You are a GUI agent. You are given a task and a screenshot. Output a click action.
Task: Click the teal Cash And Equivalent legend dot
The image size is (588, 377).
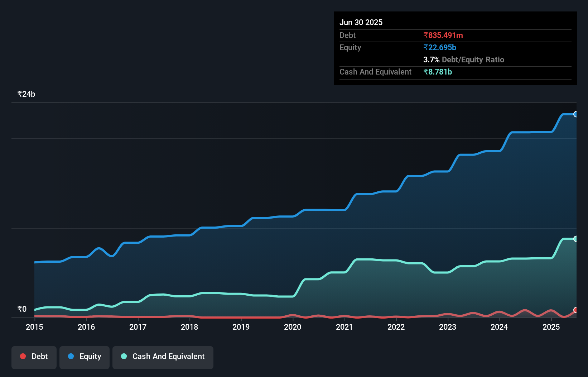click(x=123, y=356)
